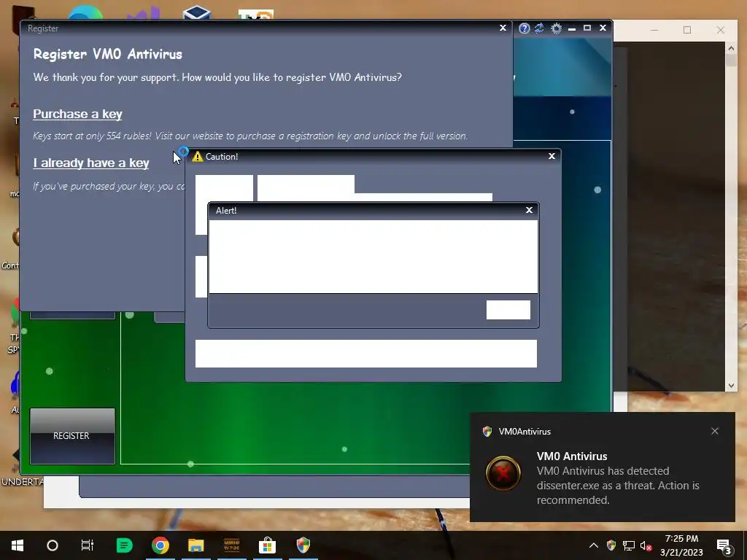Click the update refresh arrows icon

click(539, 28)
